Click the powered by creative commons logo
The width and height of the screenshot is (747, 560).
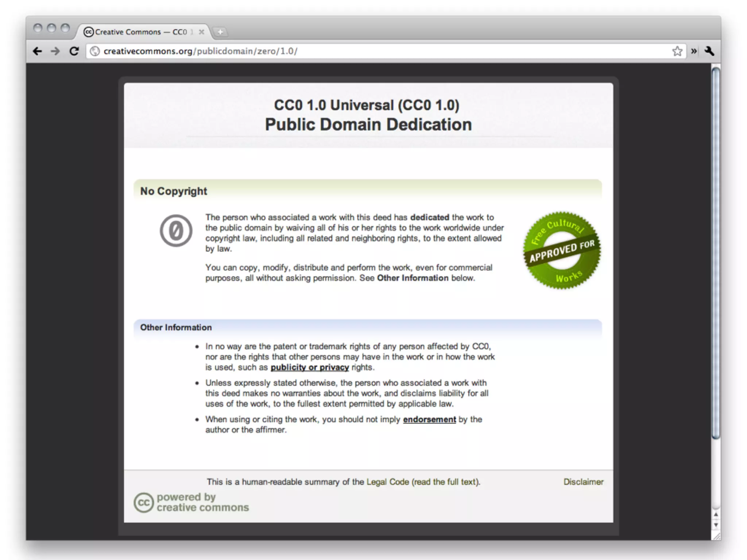[x=191, y=502]
